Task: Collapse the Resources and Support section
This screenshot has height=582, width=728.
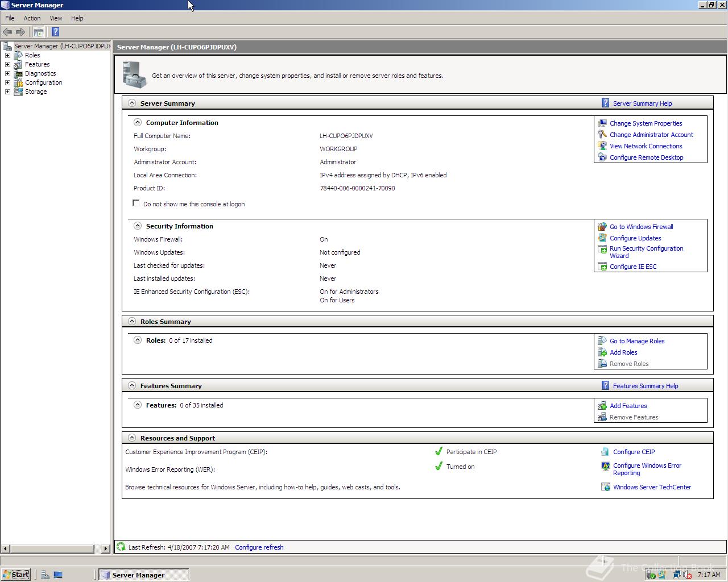Action: (x=132, y=438)
